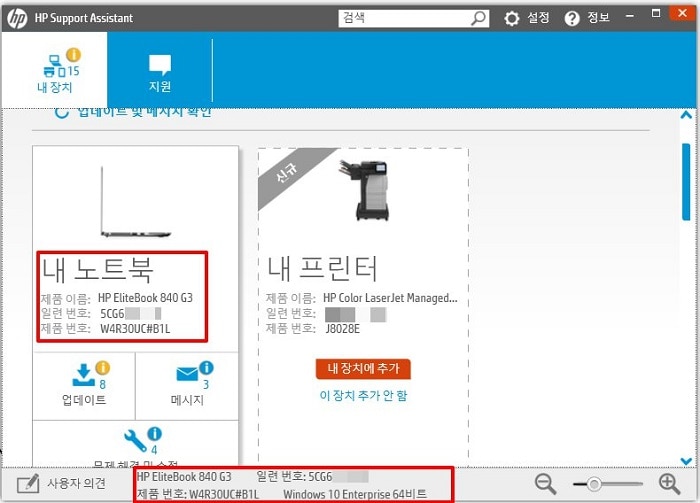Click the HP logo in title bar
The height and width of the screenshot is (503, 700).
[x=17, y=18]
